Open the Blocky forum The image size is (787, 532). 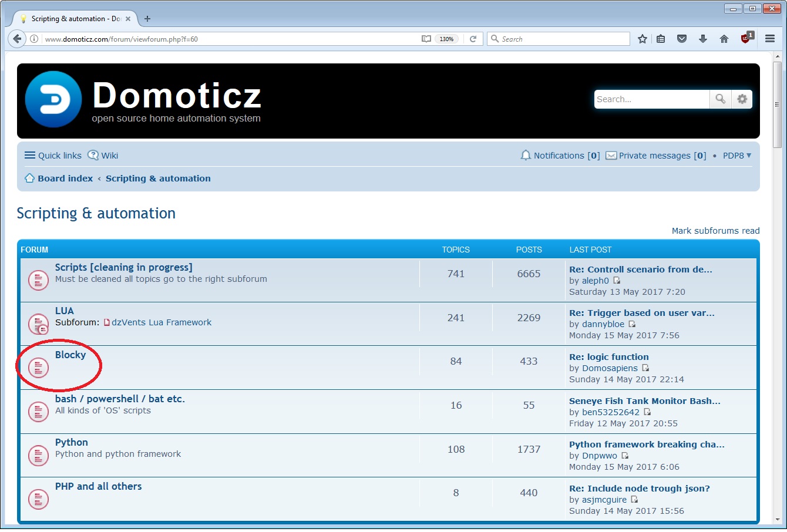[70, 355]
